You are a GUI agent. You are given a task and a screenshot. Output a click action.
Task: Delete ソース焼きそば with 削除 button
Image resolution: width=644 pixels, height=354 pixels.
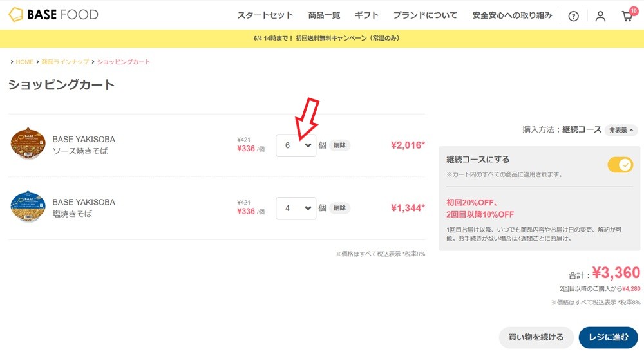pos(339,145)
